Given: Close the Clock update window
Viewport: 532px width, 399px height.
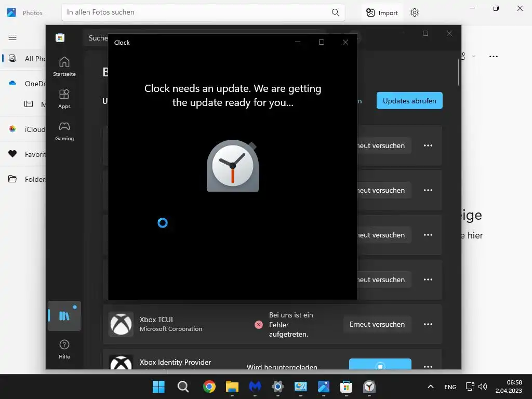Looking at the screenshot, I should [x=345, y=42].
